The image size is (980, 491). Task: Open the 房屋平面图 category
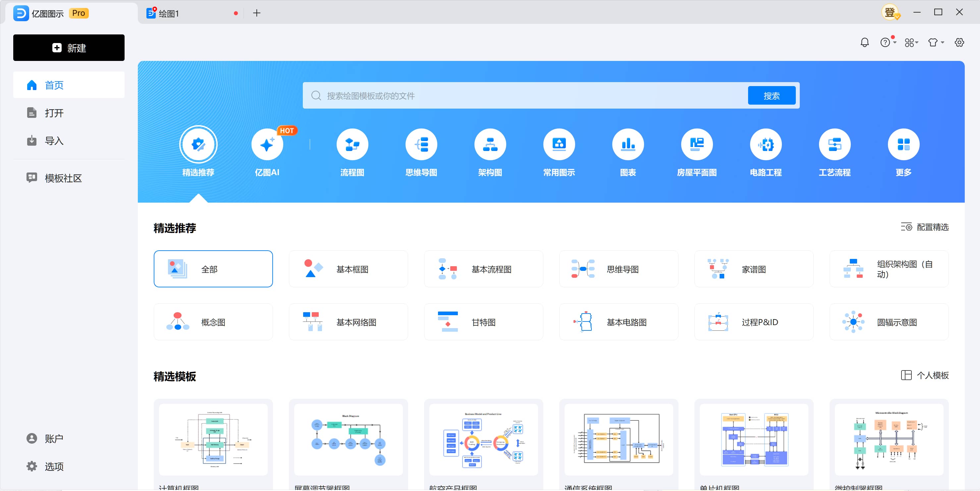[697, 144]
